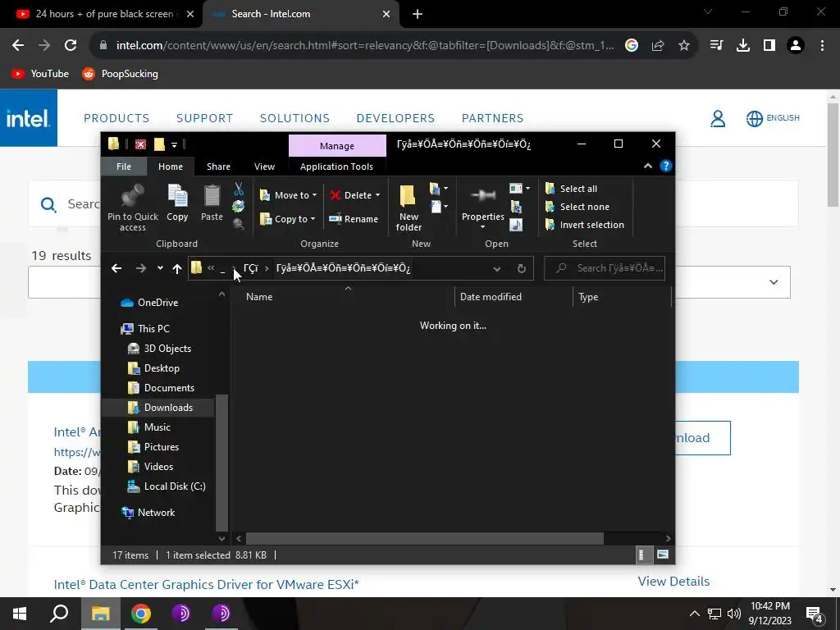
Task: Click the Manage contextual tab
Action: tap(337, 146)
